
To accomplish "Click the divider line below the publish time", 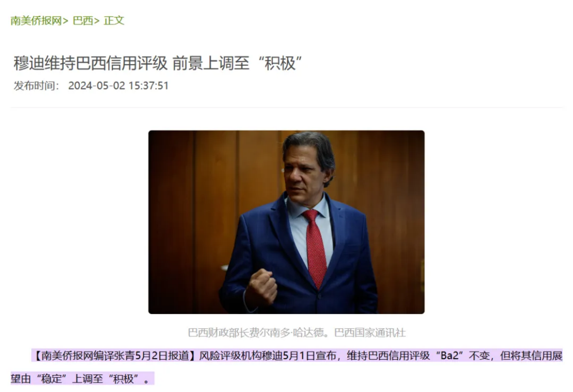I will (x=286, y=107).
